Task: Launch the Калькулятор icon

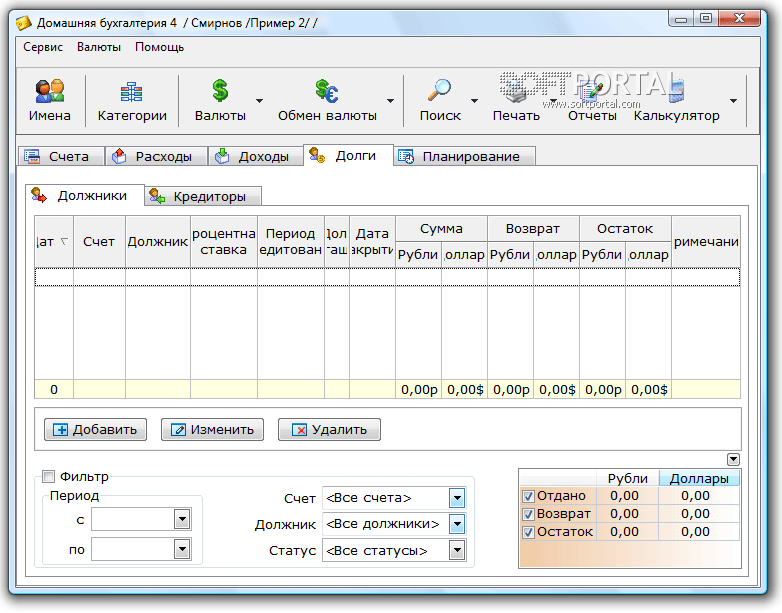Action: (676, 91)
